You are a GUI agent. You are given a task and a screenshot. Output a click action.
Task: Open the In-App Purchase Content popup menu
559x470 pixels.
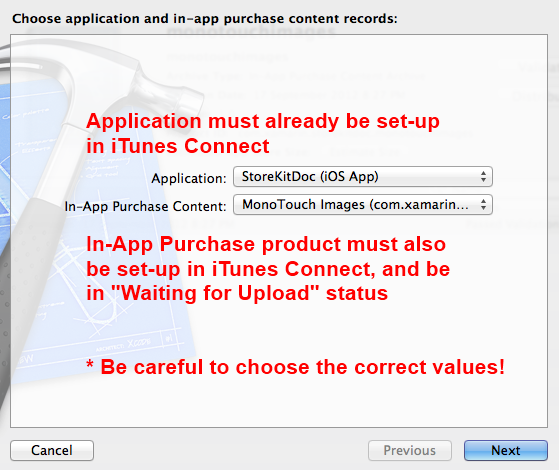tap(363, 205)
